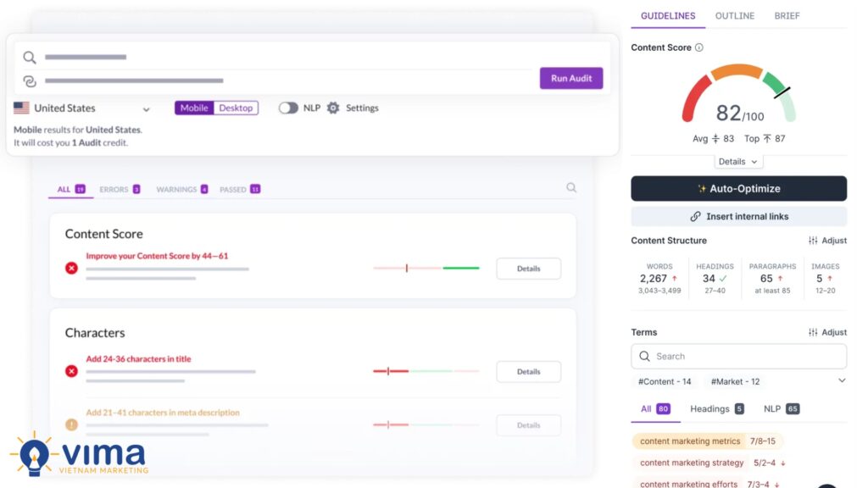Screen dimensions: 868x488
Task: Click orange warning icon beside meta description
Action: coord(71,425)
